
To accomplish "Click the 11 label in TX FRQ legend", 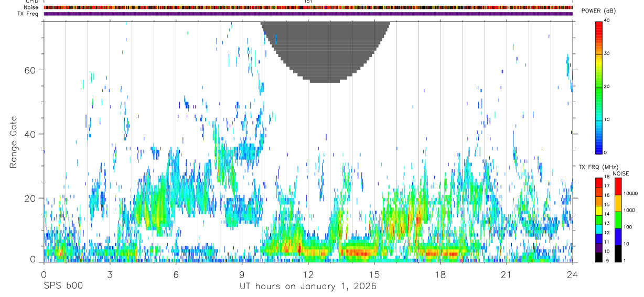I will point(607,242).
